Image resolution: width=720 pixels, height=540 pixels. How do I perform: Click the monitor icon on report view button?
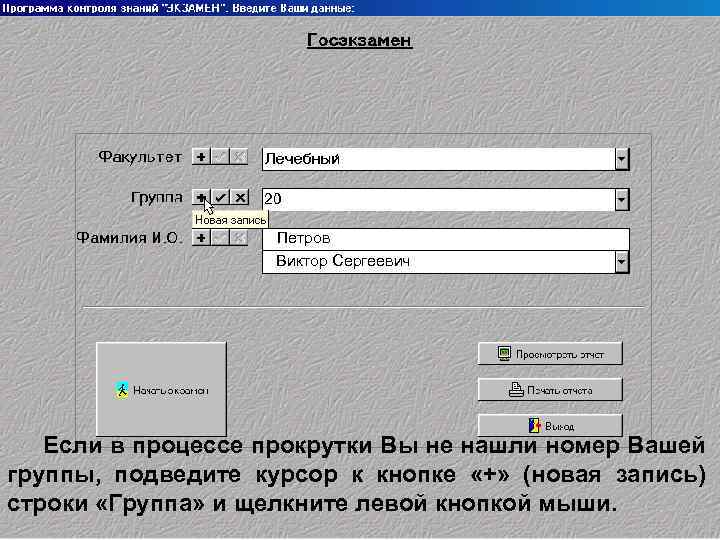504,353
